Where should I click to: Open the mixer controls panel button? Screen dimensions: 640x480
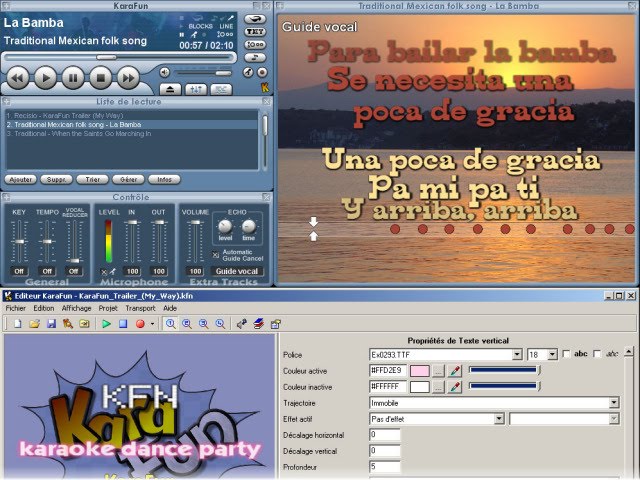pyautogui.click(x=196, y=89)
